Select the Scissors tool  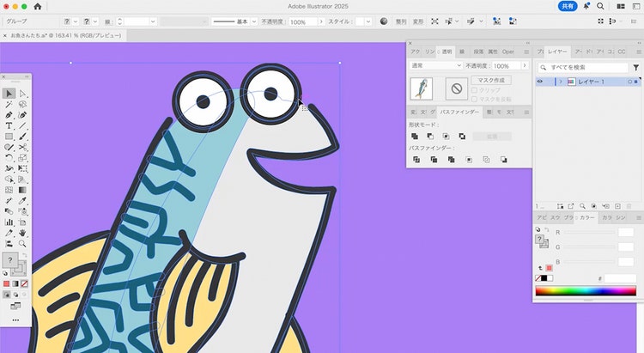coord(22,147)
